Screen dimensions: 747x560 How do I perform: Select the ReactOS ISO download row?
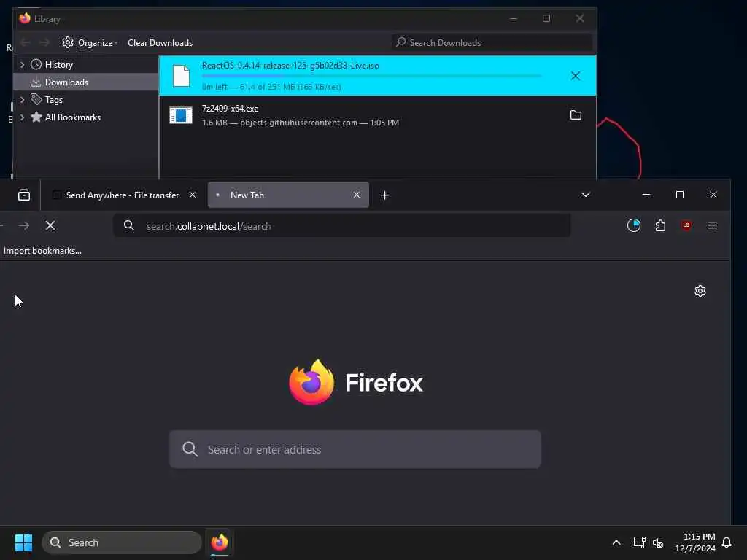click(x=377, y=76)
